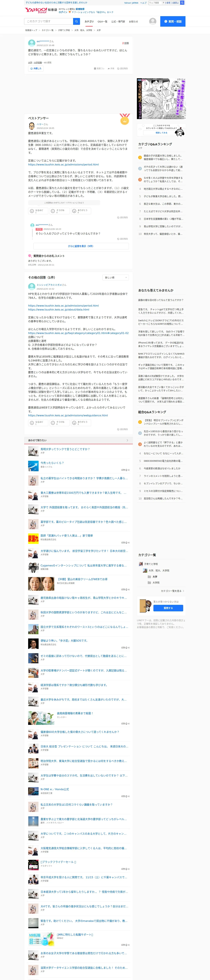210x980 pixels.
Task: Report the best answer via 違反報告
Action: (122, 218)
